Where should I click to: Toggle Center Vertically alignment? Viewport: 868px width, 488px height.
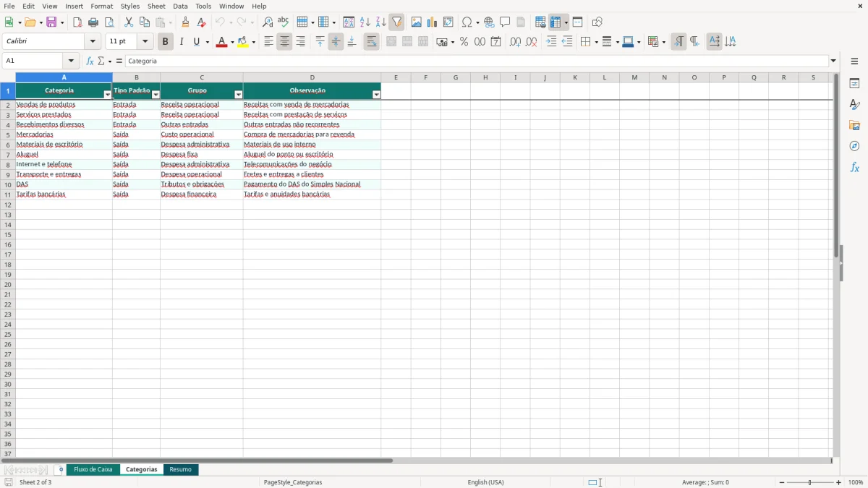click(x=336, y=42)
